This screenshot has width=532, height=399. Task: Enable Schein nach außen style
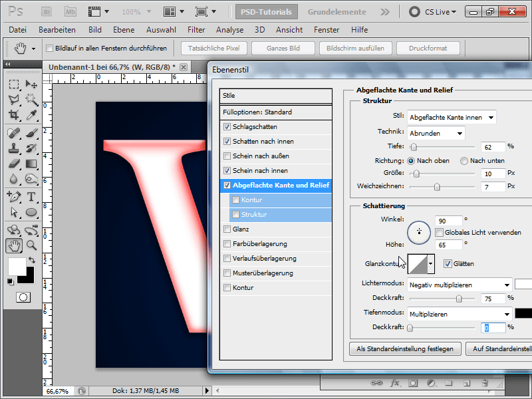(227, 156)
